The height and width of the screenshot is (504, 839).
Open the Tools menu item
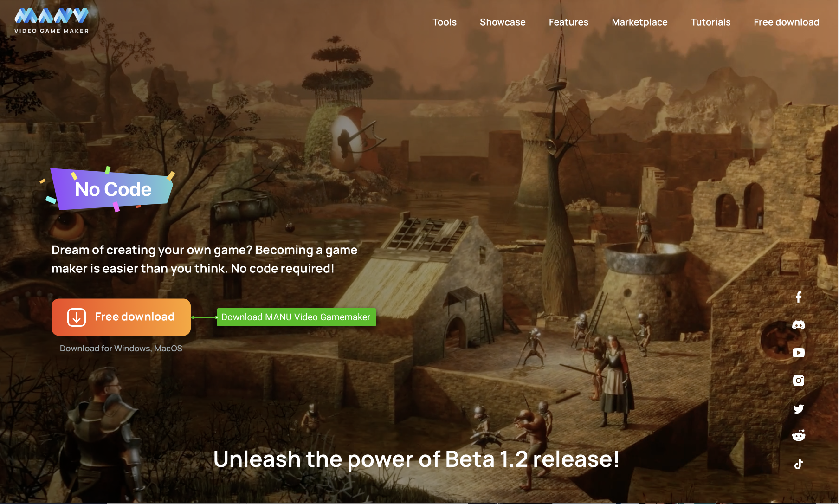pos(445,22)
